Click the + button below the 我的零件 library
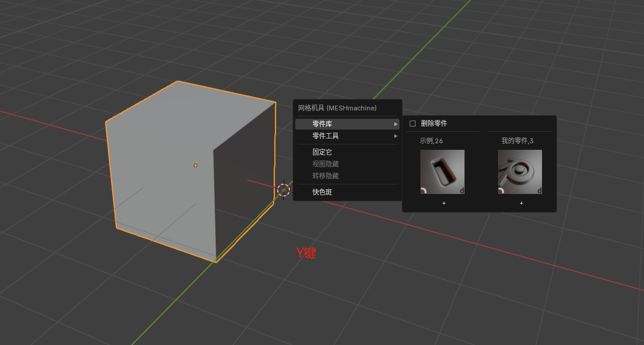This screenshot has height=345, width=644. tap(520, 203)
